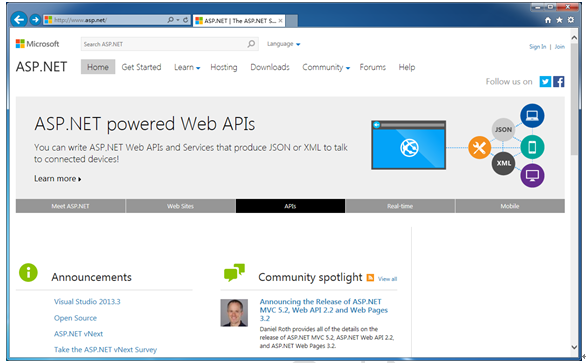The image size is (586, 363).
Task: Click the search magnifier in address bar
Action: click(x=170, y=19)
